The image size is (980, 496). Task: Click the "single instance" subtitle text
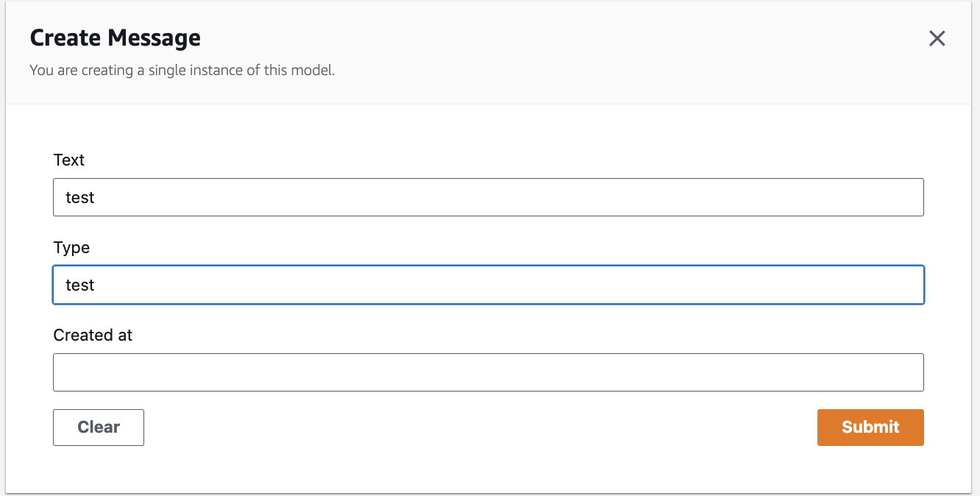coord(182,71)
